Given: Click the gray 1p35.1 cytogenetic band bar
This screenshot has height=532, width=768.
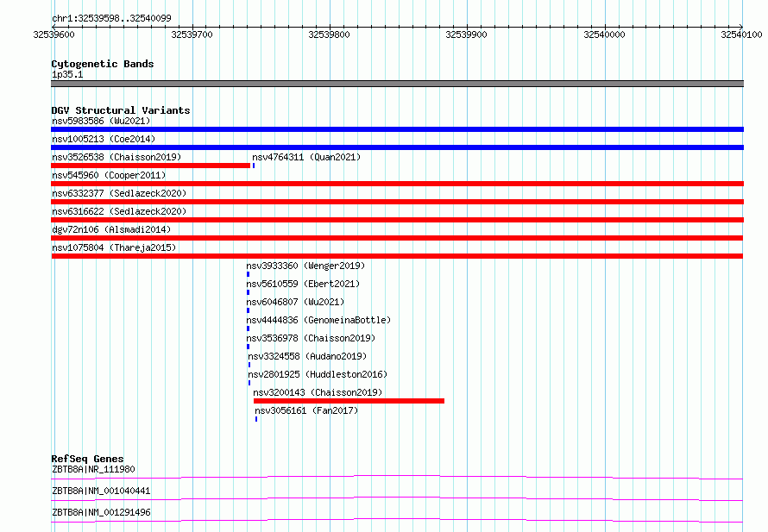Looking at the screenshot, I should [397, 84].
